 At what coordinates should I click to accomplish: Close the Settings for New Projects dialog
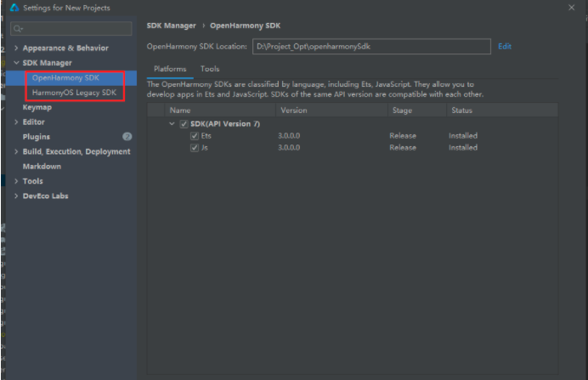click(571, 8)
